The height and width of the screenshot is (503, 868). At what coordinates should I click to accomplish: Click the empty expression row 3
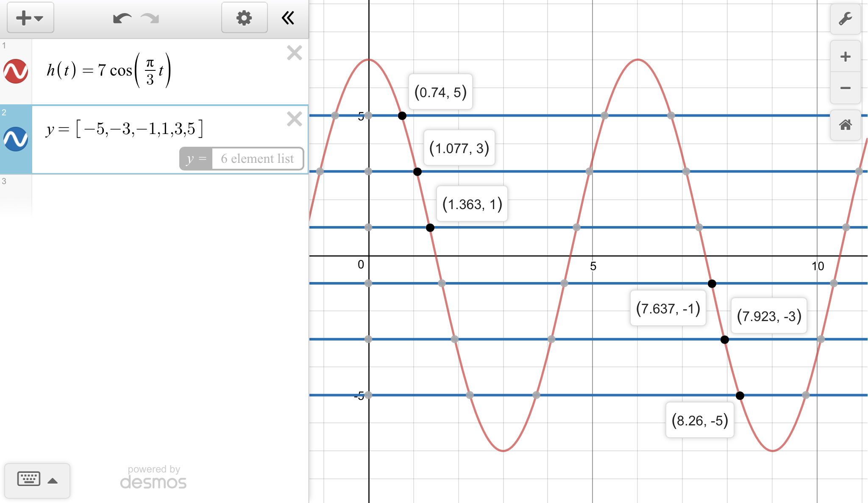pos(170,195)
